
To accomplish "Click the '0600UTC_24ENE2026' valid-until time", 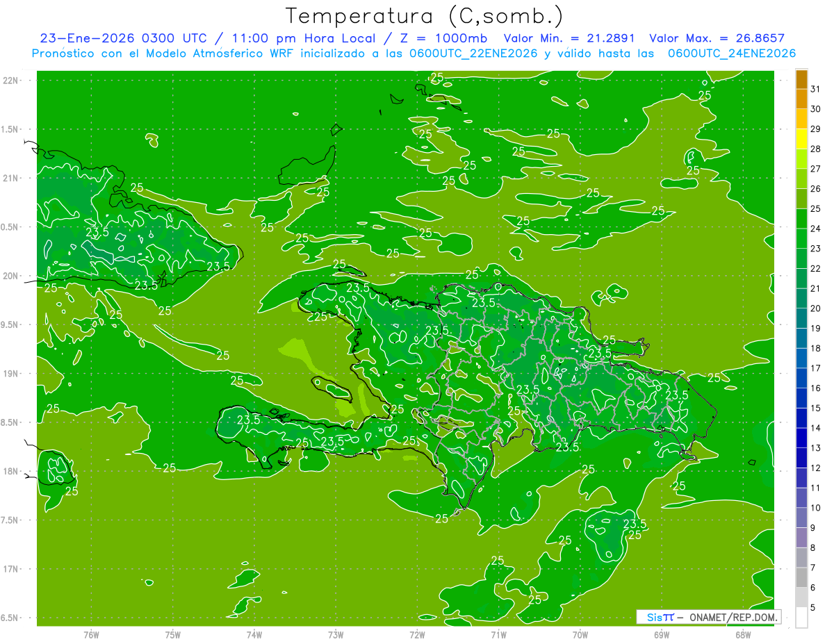I will [x=732, y=53].
